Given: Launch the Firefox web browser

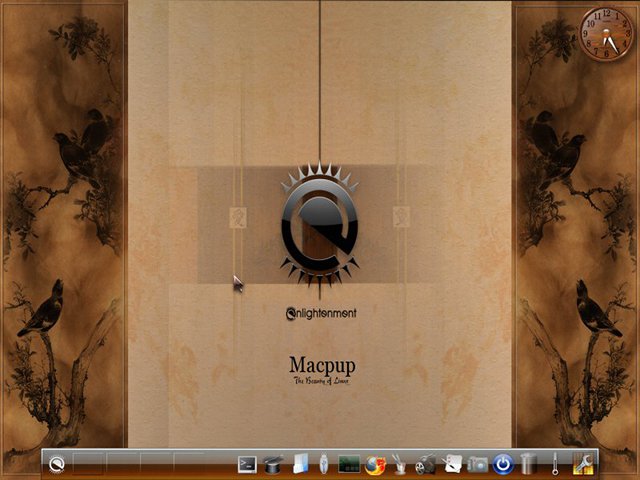Looking at the screenshot, I should click(x=376, y=464).
